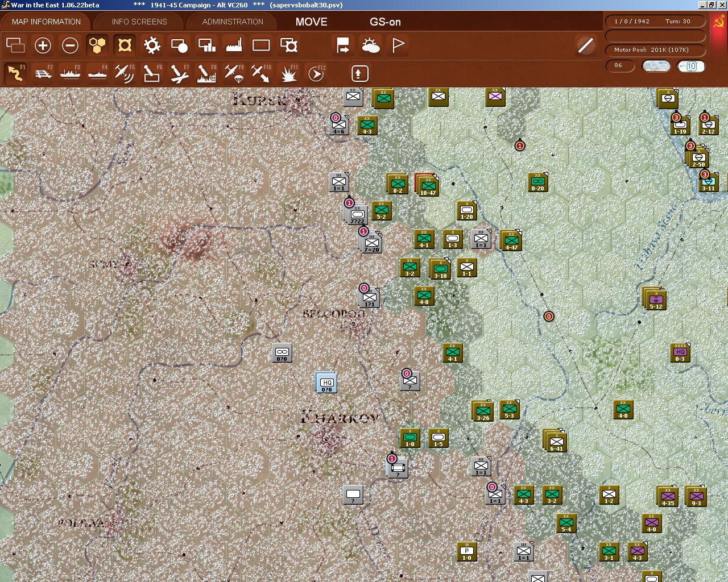The width and height of the screenshot is (728, 582).
Task: Select F9 air transport parachute mode
Action: pos(234,73)
